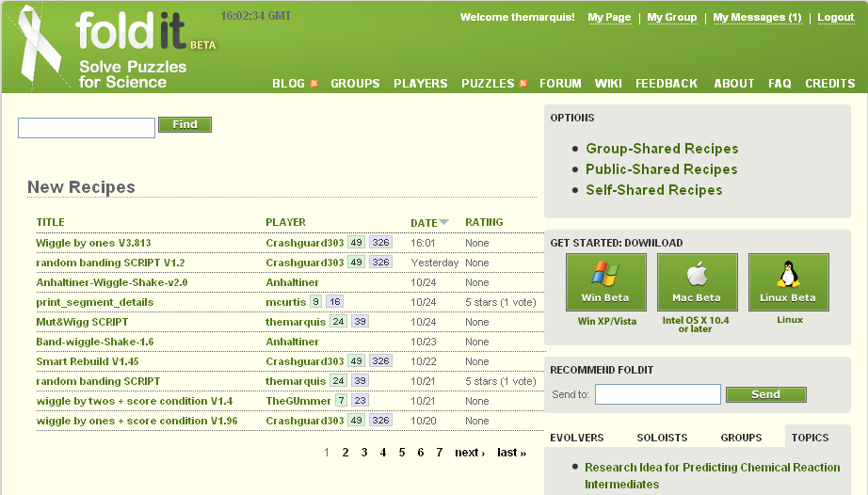
Task: Open recipe Smart Rebuild V1.45
Action: [88, 361]
